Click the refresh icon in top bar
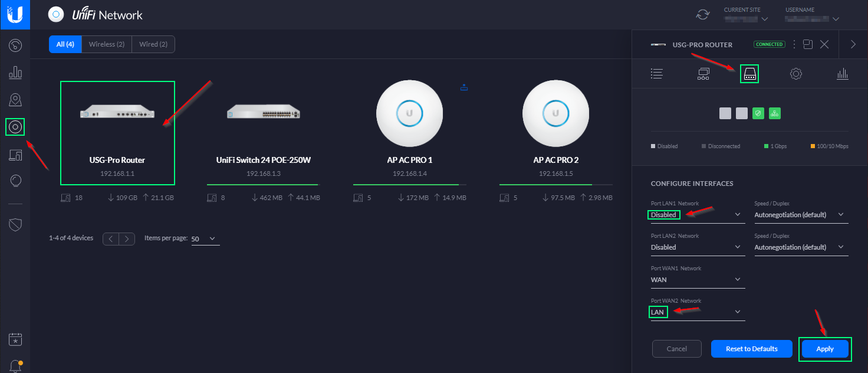Viewport: 868px width, 373px height. click(x=702, y=15)
